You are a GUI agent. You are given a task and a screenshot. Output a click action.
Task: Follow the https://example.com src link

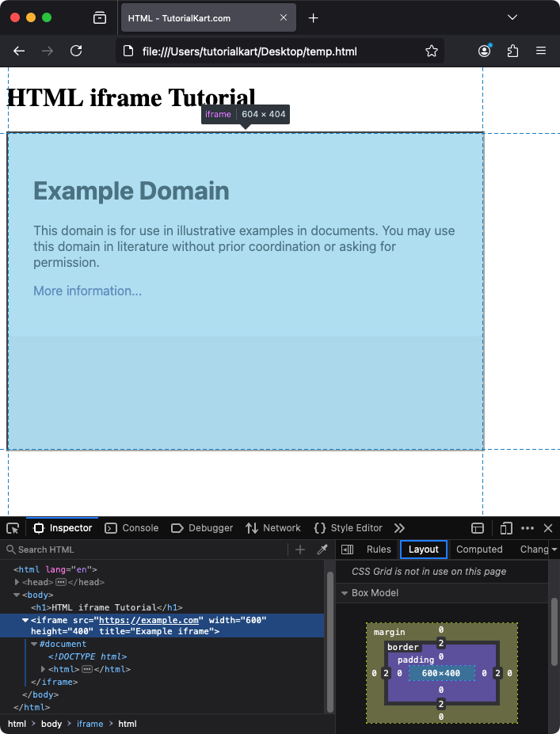pos(149,620)
